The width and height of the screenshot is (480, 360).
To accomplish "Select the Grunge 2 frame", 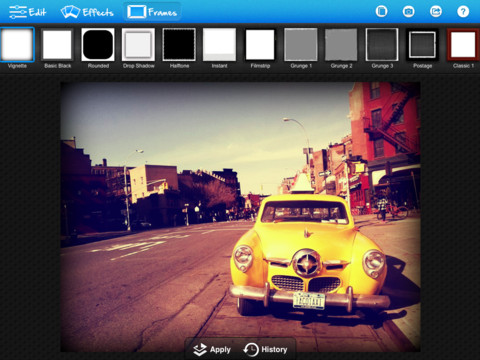I will coord(341,45).
